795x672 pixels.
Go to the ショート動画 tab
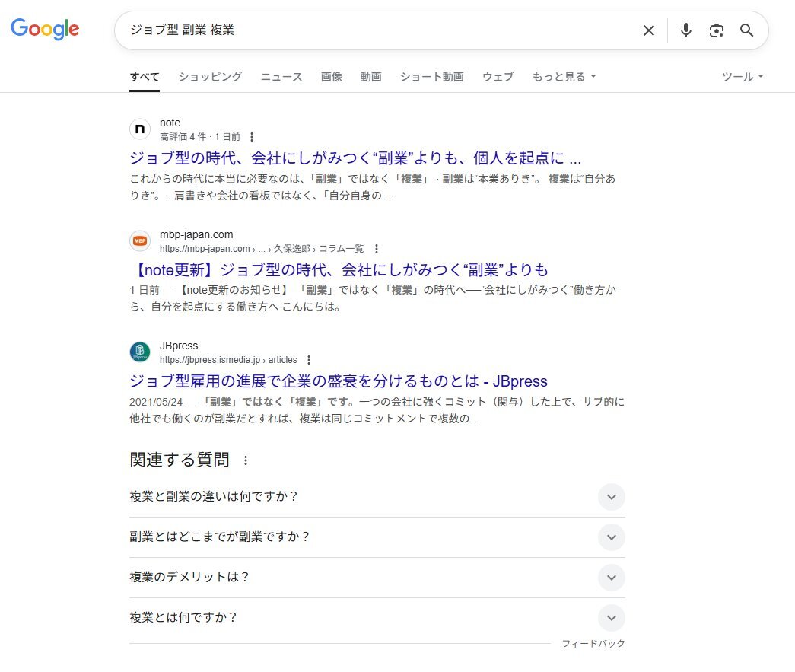tap(432, 77)
